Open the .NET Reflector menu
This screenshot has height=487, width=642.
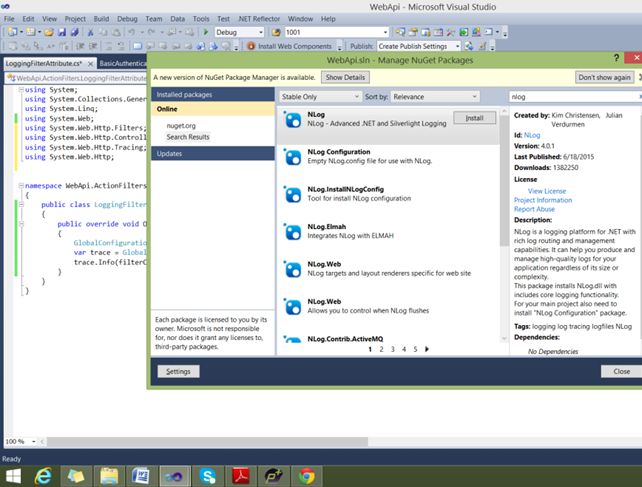259,19
